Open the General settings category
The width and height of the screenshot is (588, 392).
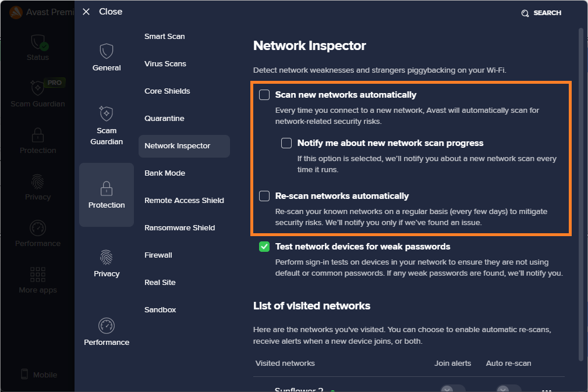107,57
